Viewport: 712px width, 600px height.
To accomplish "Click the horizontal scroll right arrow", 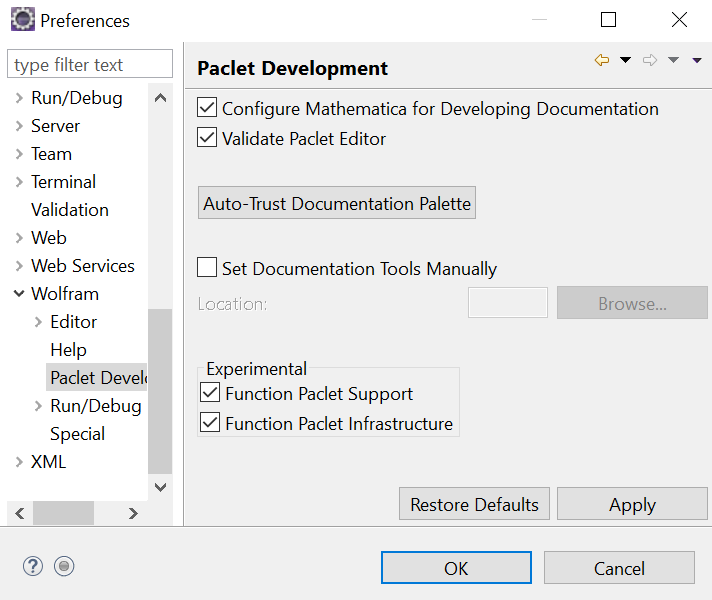I will [133, 513].
